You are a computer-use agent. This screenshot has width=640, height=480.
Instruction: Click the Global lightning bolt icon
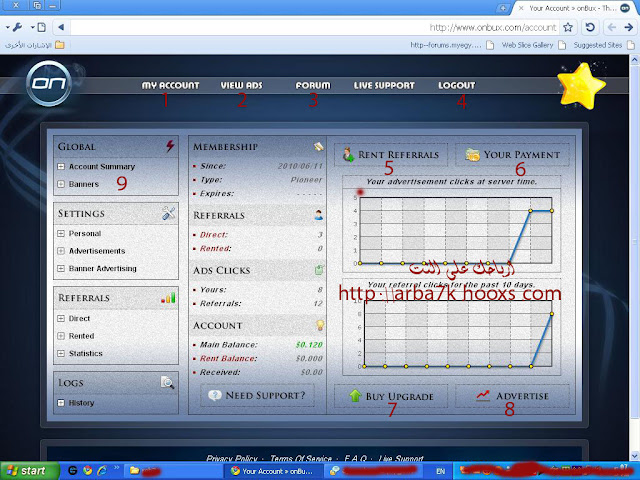coord(170,146)
